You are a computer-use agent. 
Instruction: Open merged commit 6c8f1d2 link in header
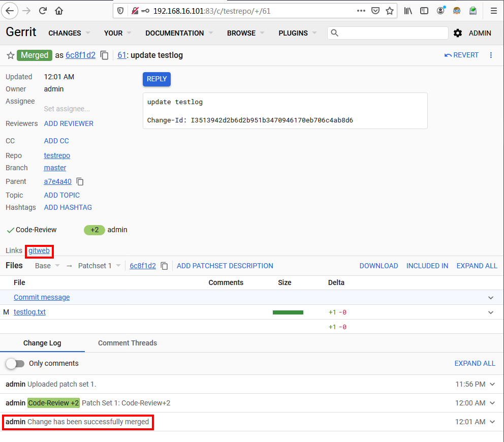pyautogui.click(x=80, y=55)
